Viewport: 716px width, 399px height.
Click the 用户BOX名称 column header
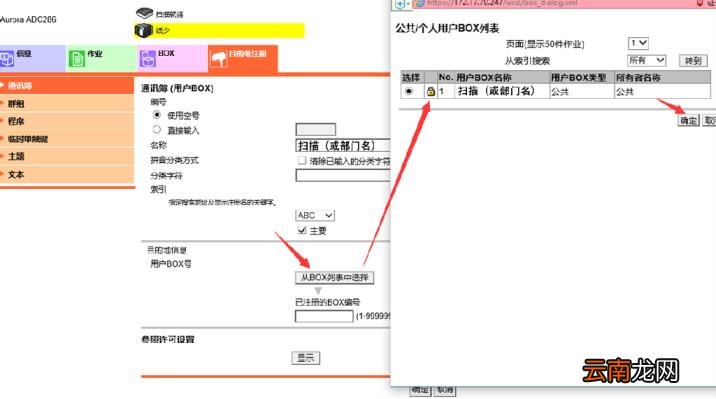[484, 78]
